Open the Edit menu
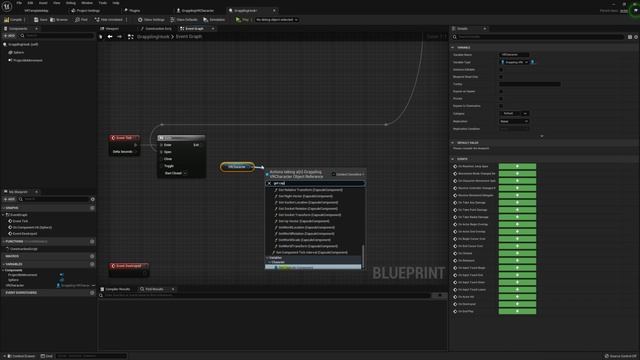This screenshot has width=640, height=360. tap(30, 3)
